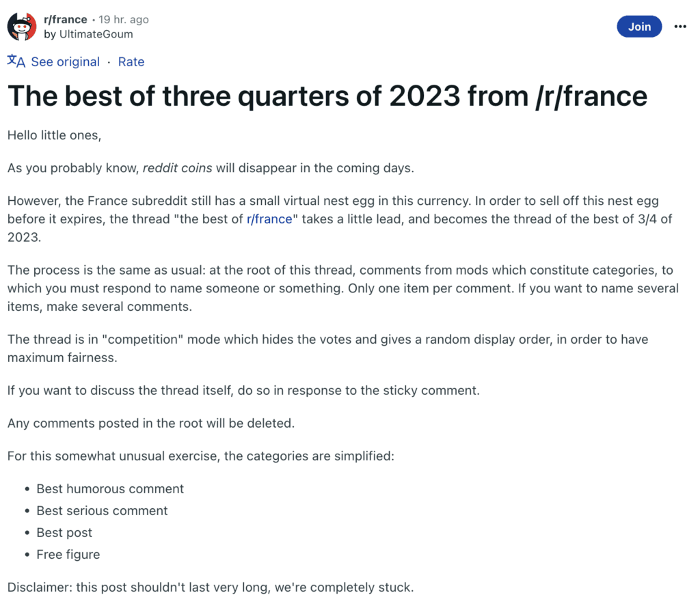Follow the r/france hyperlink inside the body paragraph

pyautogui.click(x=269, y=219)
